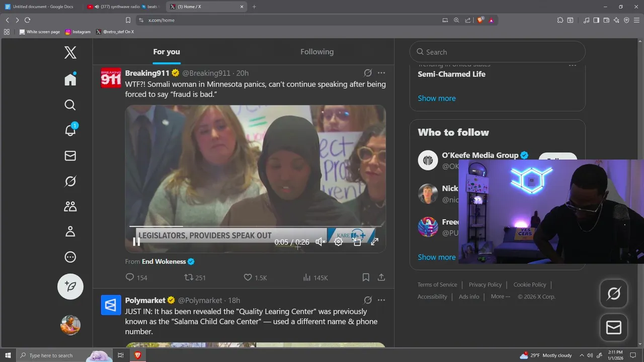
Task: Open Cookie Policy footer link
Action: click(530, 285)
